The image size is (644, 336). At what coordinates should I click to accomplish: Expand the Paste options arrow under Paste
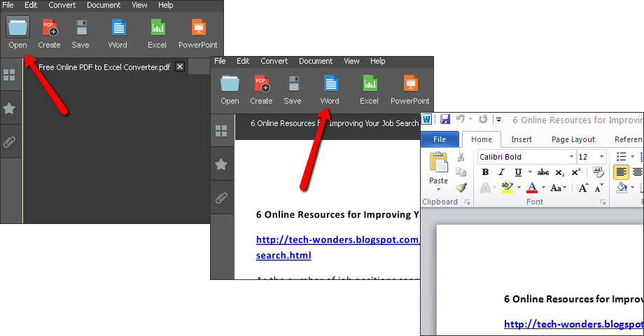point(438,190)
